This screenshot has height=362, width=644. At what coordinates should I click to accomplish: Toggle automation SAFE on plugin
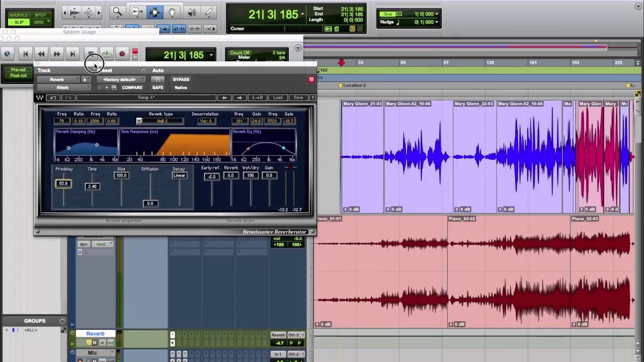[x=157, y=87]
